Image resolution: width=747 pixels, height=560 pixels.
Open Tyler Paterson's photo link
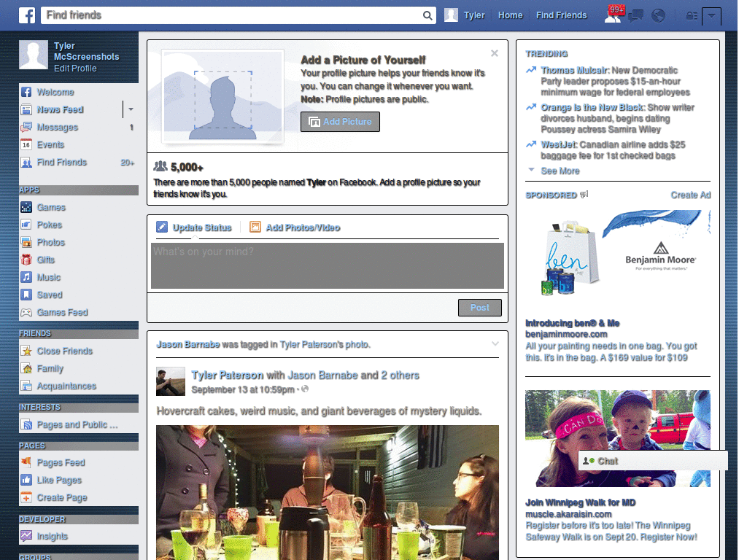[x=324, y=344]
